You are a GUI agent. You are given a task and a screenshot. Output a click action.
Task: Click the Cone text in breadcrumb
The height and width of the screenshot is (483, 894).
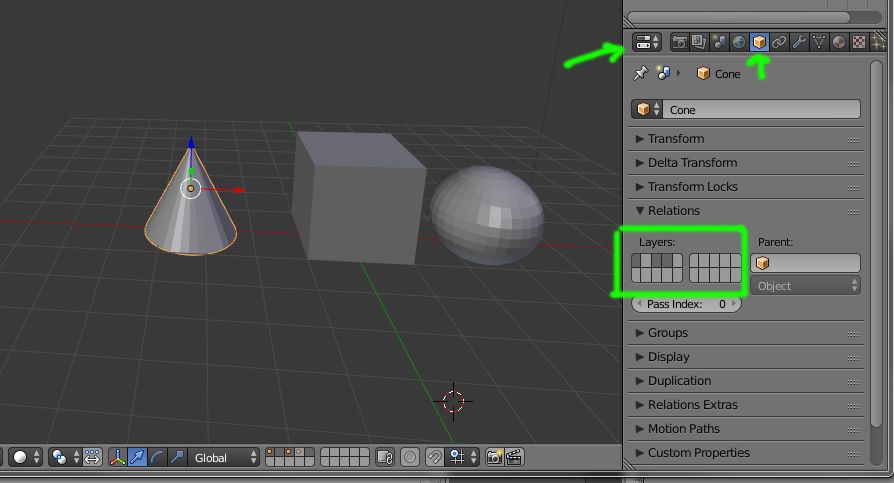(x=728, y=74)
